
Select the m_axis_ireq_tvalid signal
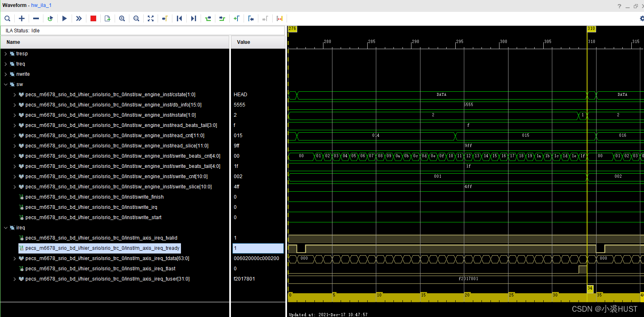pyautogui.click(x=101, y=238)
